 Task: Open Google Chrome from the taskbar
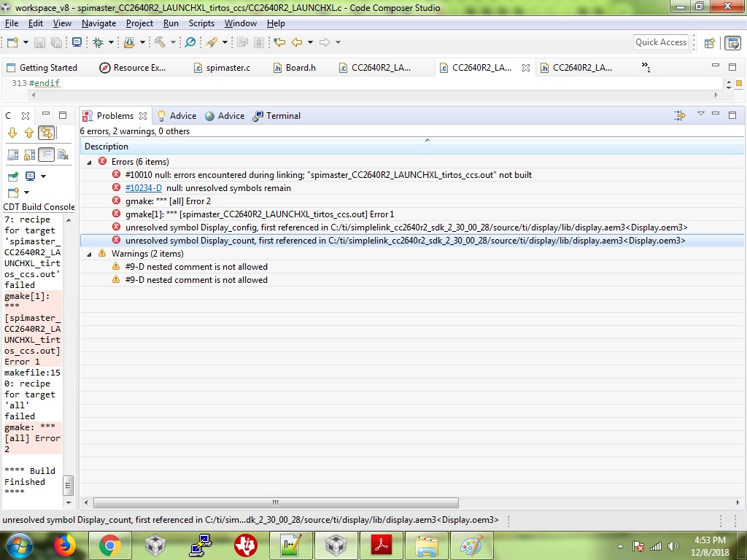(109, 545)
